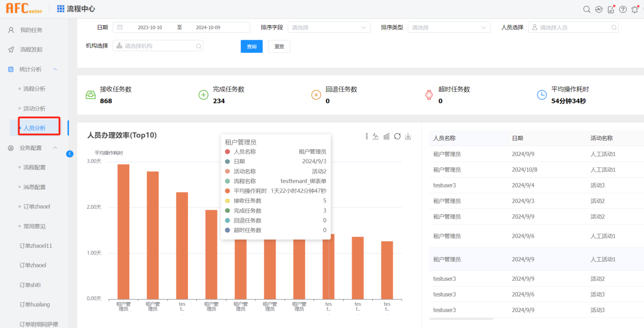Open 流程分析 in the sidebar

(x=34, y=89)
